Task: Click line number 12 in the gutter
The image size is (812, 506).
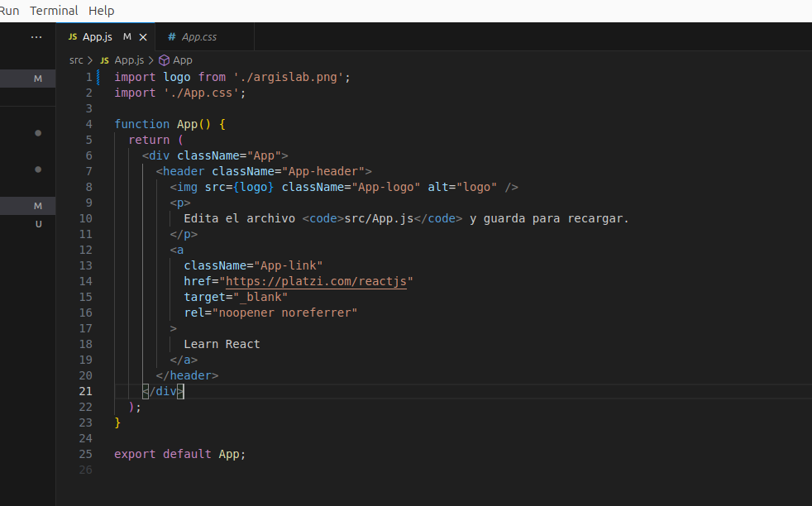Action: coord(86,250)
